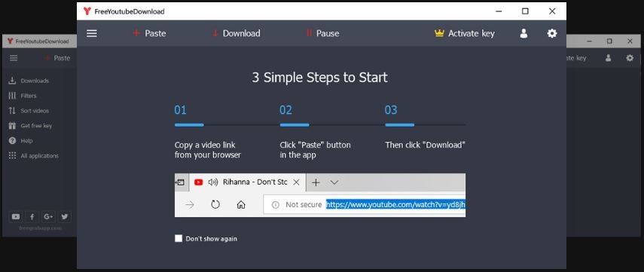This screenshot has width=644, height=272.
Task: Click Activate key with crown icon
Action: 465,33
